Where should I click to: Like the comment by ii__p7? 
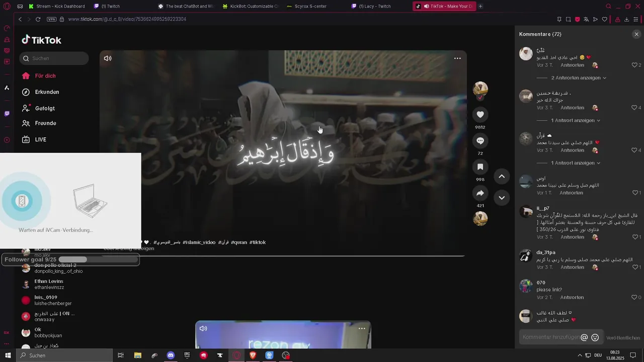click(x=635, y=237)
